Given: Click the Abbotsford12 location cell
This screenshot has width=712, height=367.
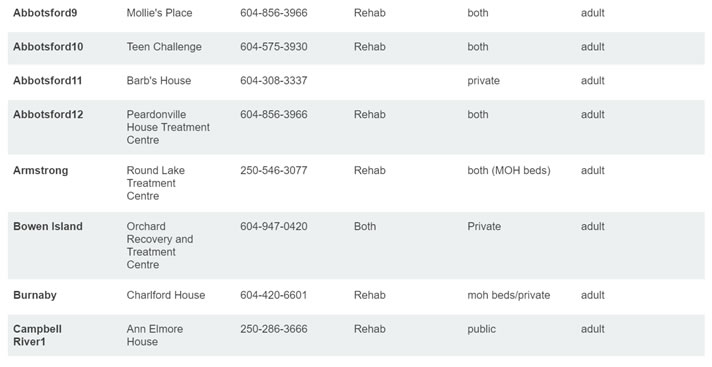Looking at the screenshot, I should pos(48,114).
